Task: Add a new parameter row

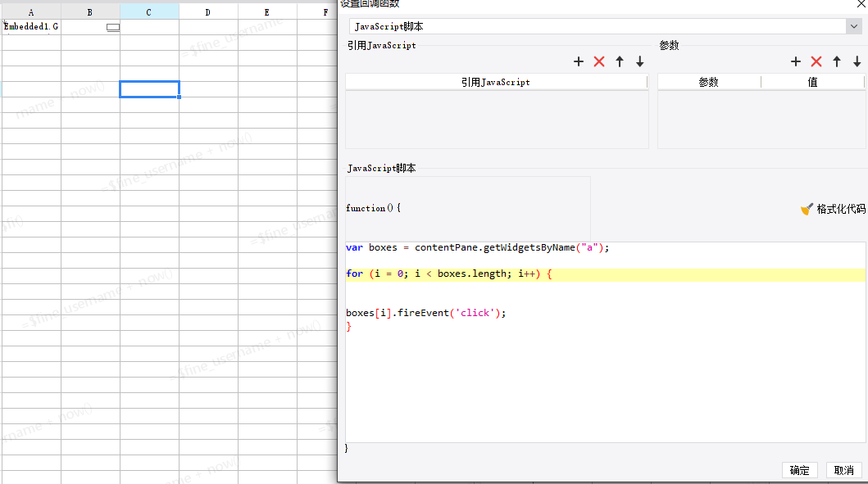Action: tap(796, 61)
